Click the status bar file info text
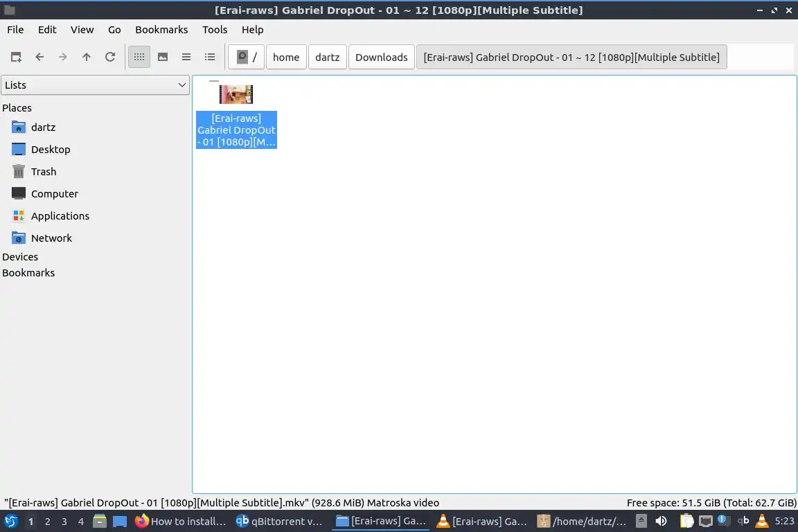The width and height of the screenshot is (798, 532). coord(222,503)
